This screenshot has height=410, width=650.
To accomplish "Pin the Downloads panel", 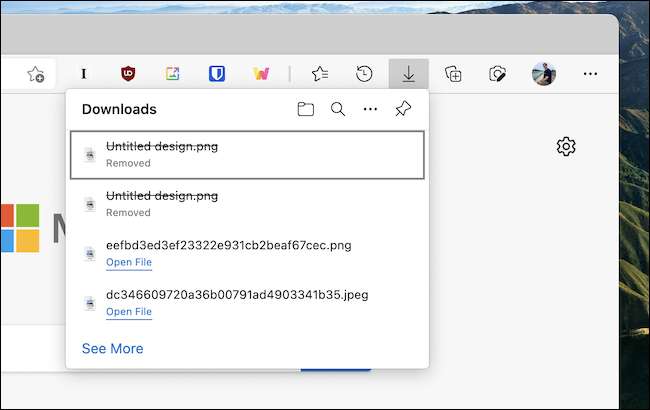I will pyautogui.click(x=403, y=109).
